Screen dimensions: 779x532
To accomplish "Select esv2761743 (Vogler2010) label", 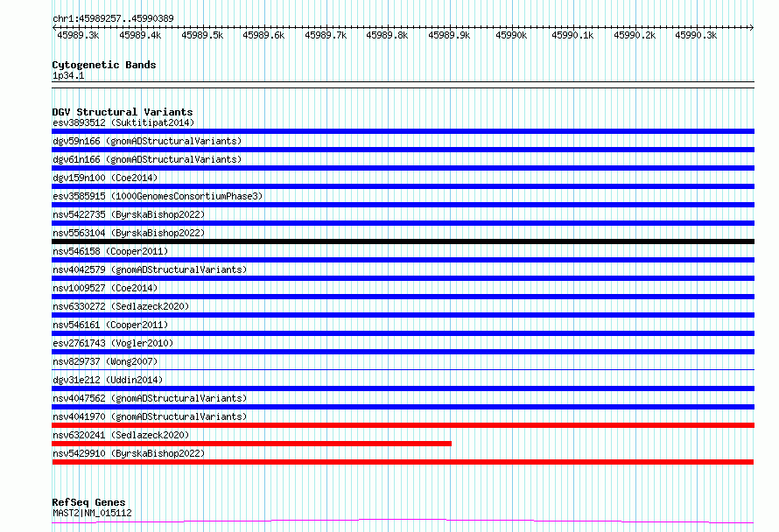I will (x=113, y=343).
